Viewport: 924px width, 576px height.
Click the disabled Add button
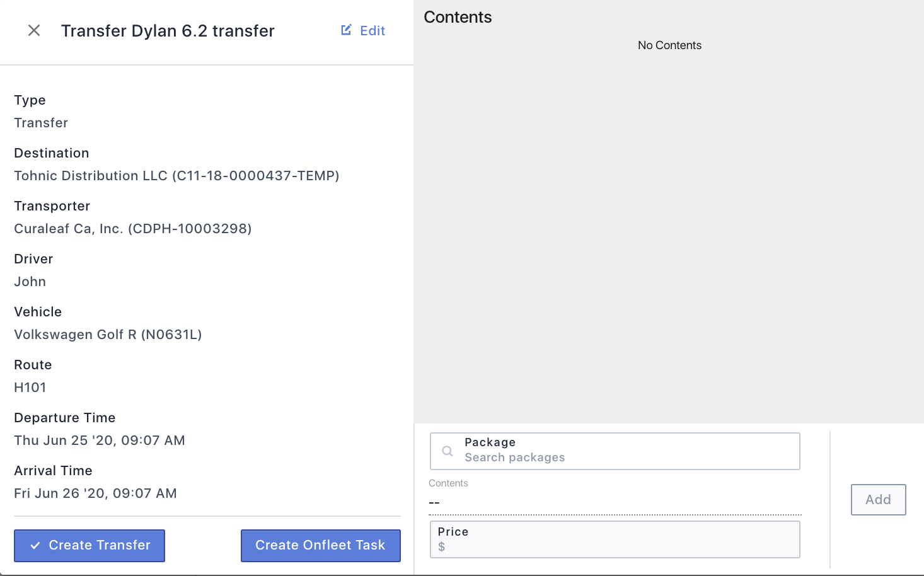click(878, 500)
